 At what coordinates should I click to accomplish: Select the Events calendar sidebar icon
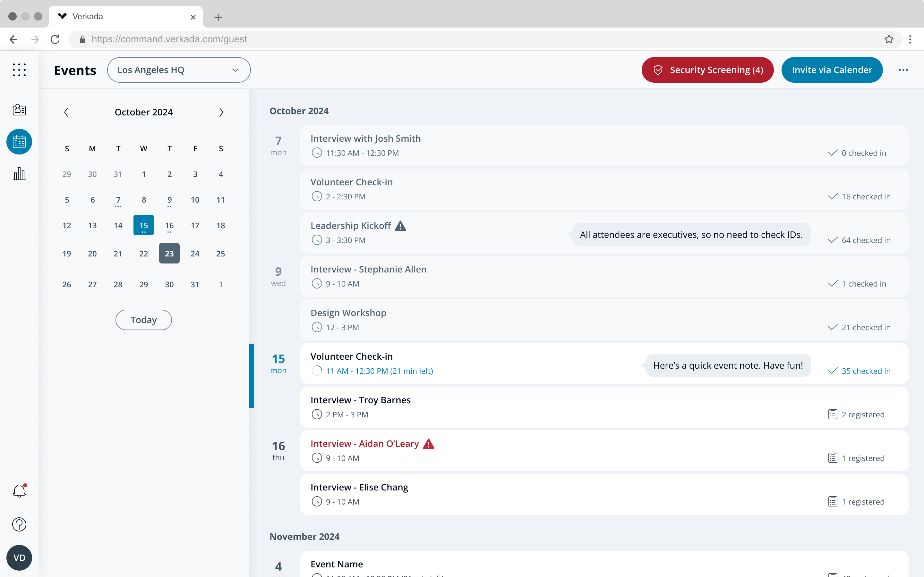point(19,142)
